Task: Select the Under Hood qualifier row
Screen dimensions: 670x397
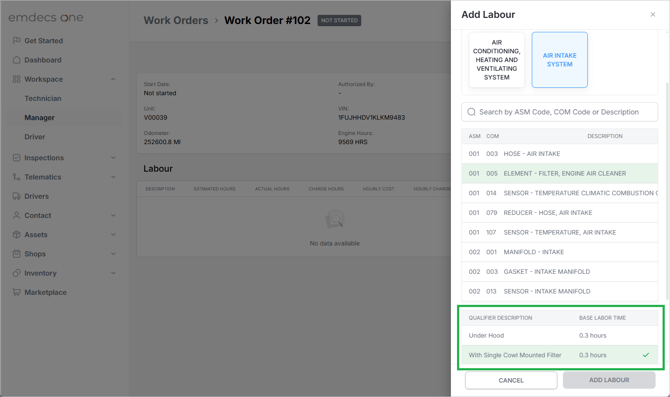Action: click(x=559, y=335)
